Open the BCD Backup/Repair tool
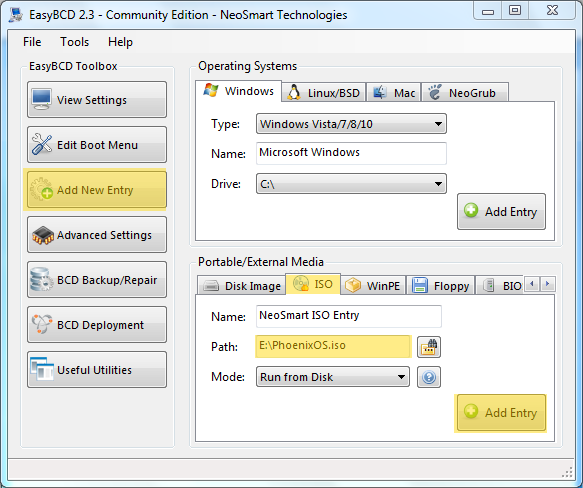Viewport: 583px width, 488px height. coord(97,280)
